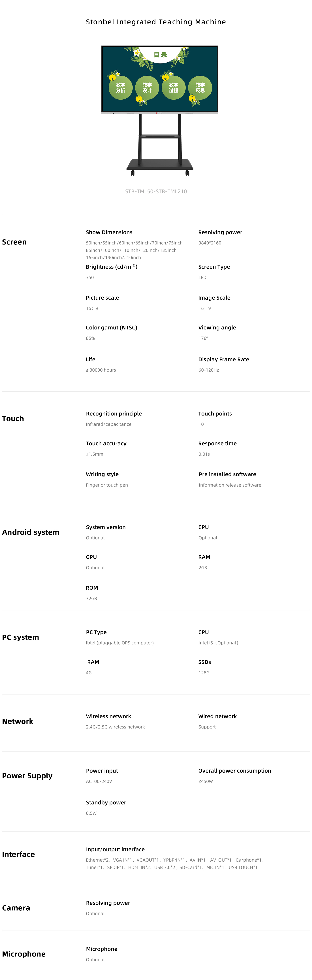Click the STB-TML50-STB-TML210 model text

[156, 191]
